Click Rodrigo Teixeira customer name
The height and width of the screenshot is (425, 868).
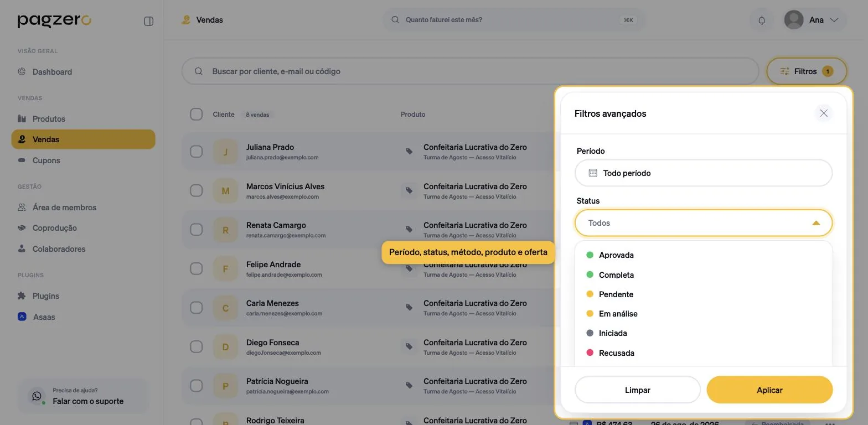[x=275, y=421]
